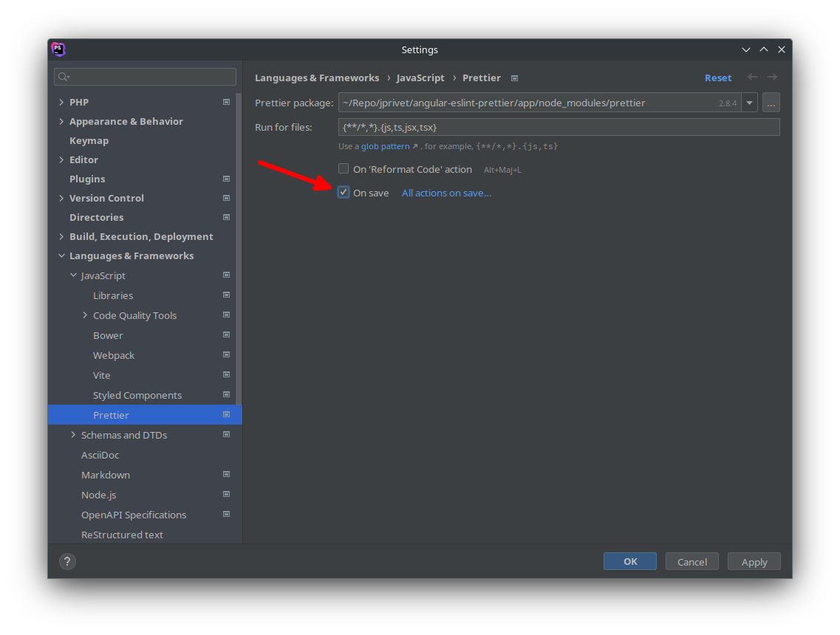Image resolution: width=840 pixels, height=635 pixels.
Task: Expand the Code Quality Tools node
Action: [x=85, y=315]
